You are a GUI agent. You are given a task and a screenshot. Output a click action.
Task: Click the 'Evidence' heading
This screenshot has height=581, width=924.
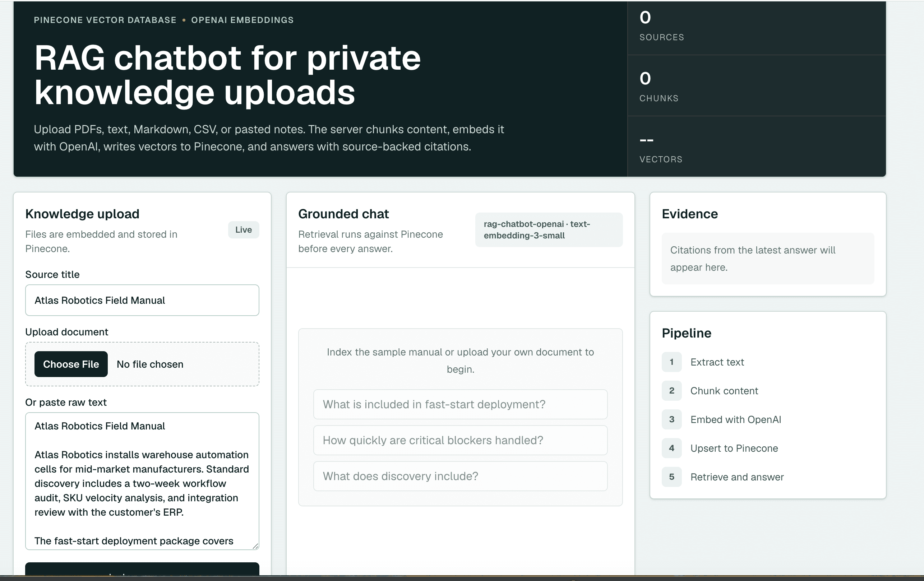[689, 214]
